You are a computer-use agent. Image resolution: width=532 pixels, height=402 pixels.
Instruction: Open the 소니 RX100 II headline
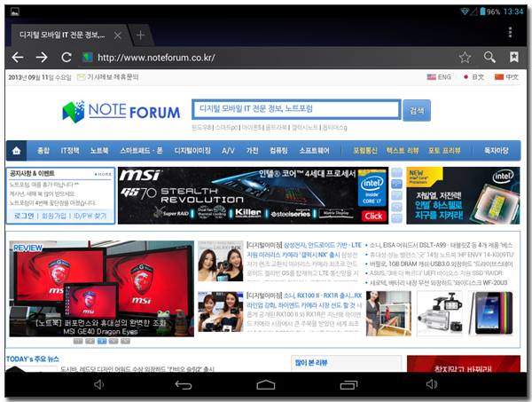click(304, 300)
